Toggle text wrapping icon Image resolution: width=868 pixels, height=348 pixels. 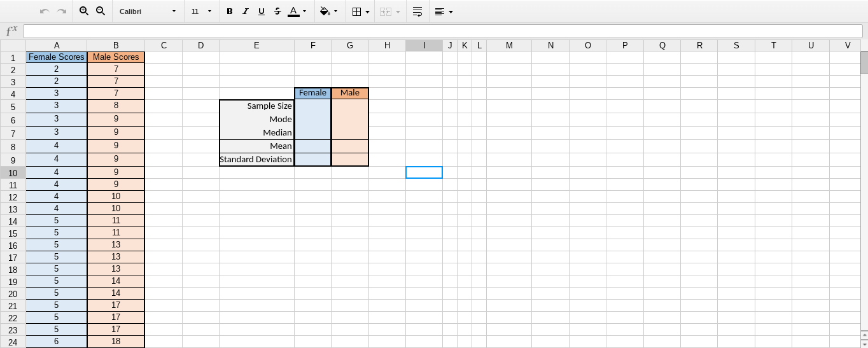(x=417, y=11)
